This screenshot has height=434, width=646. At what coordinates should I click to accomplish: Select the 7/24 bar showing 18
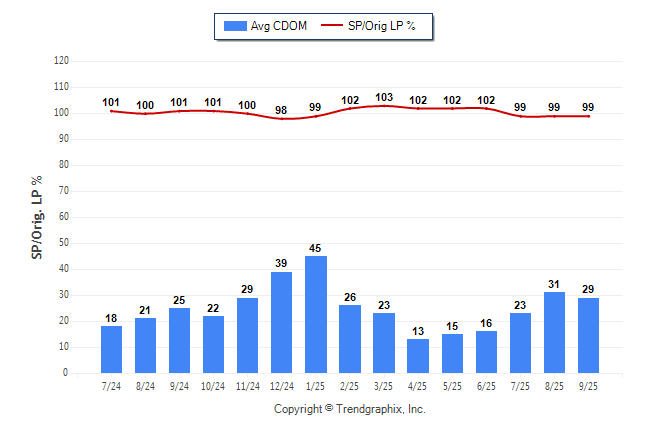click(x=112, y=349)
